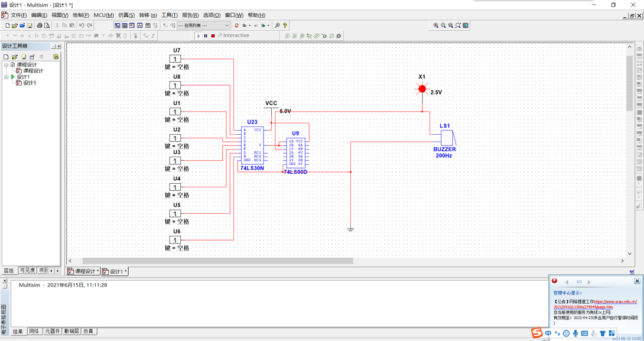The width and height of the screenshot is (644, 341).
Task: Print the circuit using the printer icon
Action: point(40,25)
